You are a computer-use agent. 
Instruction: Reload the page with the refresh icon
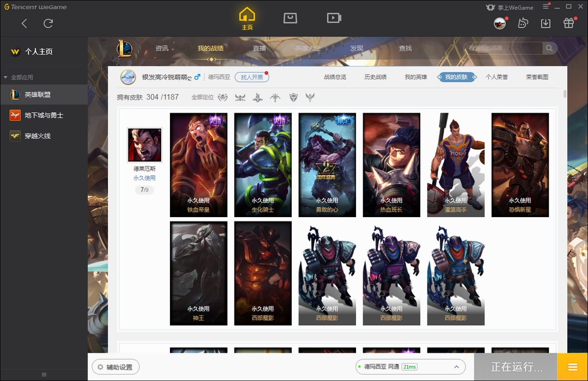[x=48, y=23]
